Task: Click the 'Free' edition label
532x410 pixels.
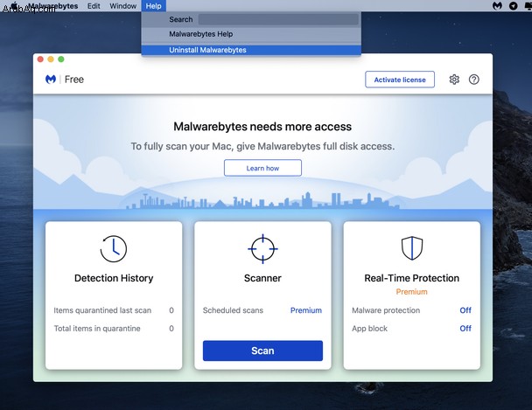Action: pyautogui.click(x=74, y=80)
